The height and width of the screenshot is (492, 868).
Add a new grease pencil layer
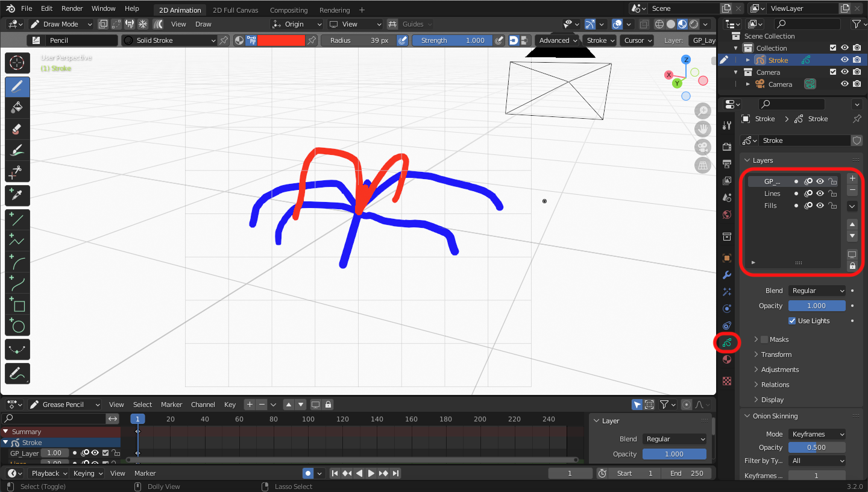(852, 178)
